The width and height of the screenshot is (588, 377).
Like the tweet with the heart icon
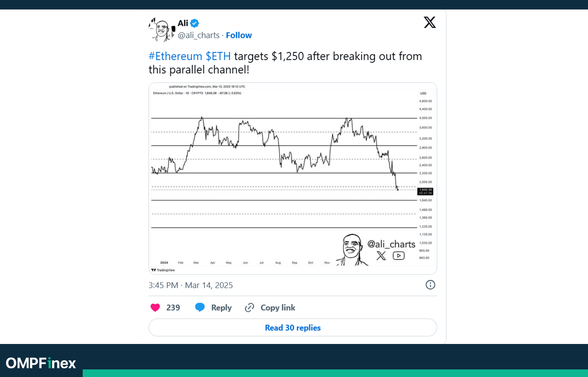tap(155, 308)
